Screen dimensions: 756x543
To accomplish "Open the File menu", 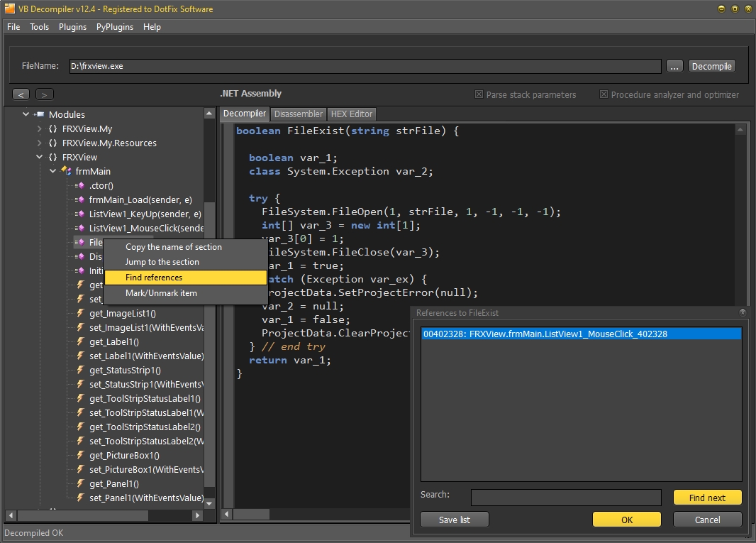I will pos(13,27).
